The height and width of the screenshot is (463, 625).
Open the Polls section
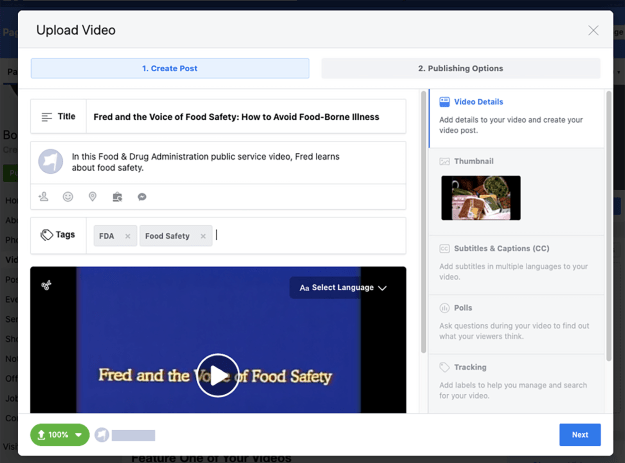[x=517, y=324]
